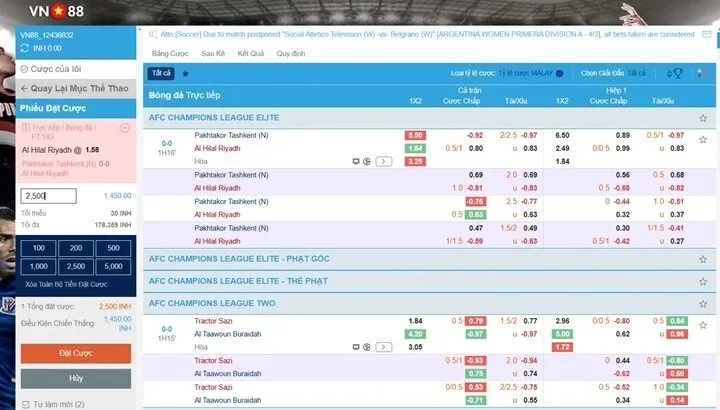The image size is (720, 410).
Task: Open the Kết Quả tab
Action: [250, 53]
